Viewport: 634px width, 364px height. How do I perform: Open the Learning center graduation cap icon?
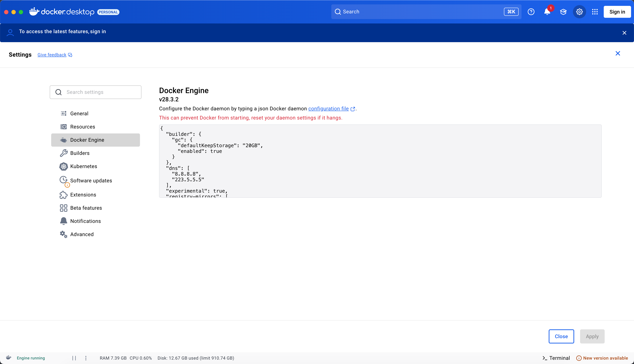point(563,12)
